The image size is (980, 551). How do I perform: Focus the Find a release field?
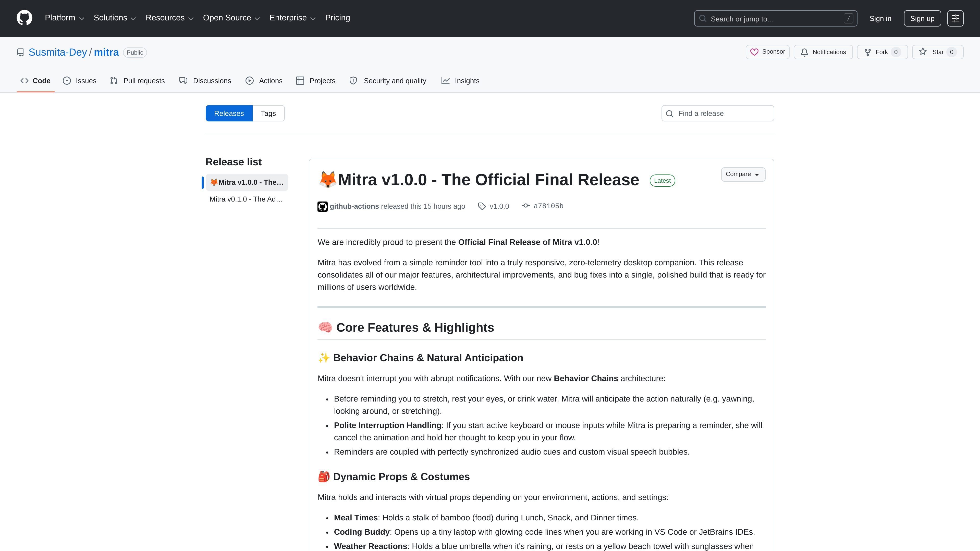tap(717, 113)
